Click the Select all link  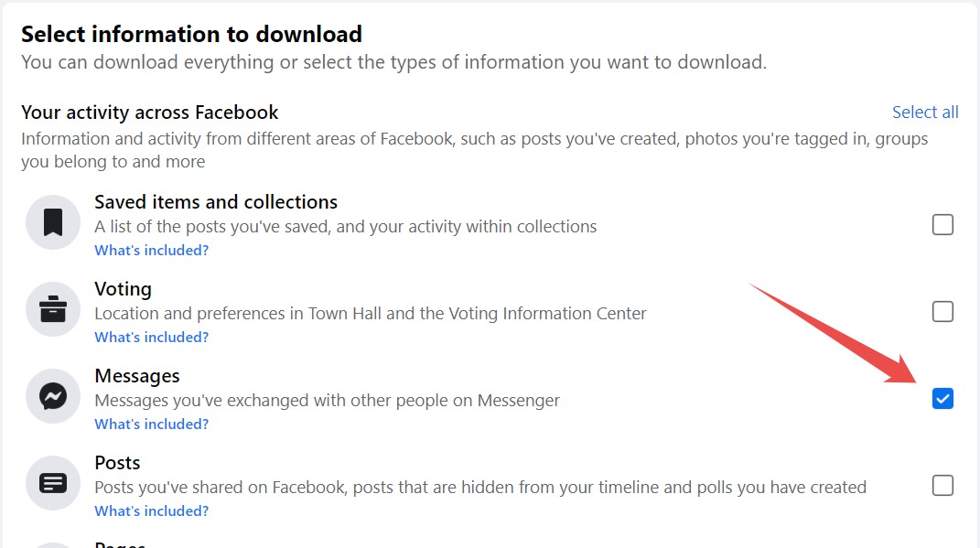925,112
